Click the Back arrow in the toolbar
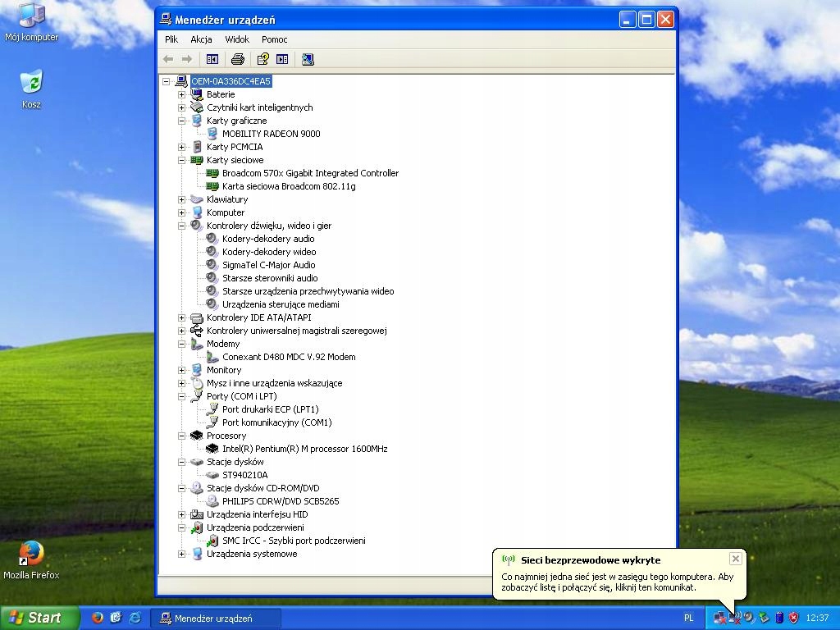Image resolution: width=840 pixels, height=630 pixels. coord(168,59)
